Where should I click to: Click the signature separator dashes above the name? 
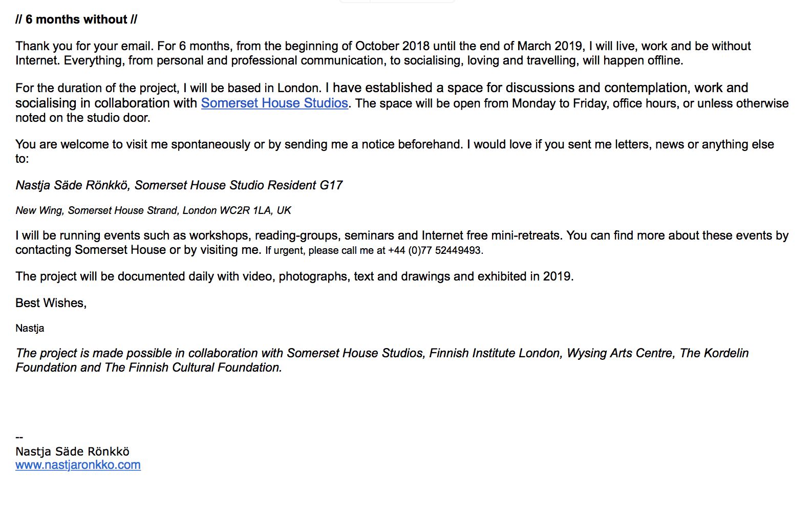click(x=19, y=438)
